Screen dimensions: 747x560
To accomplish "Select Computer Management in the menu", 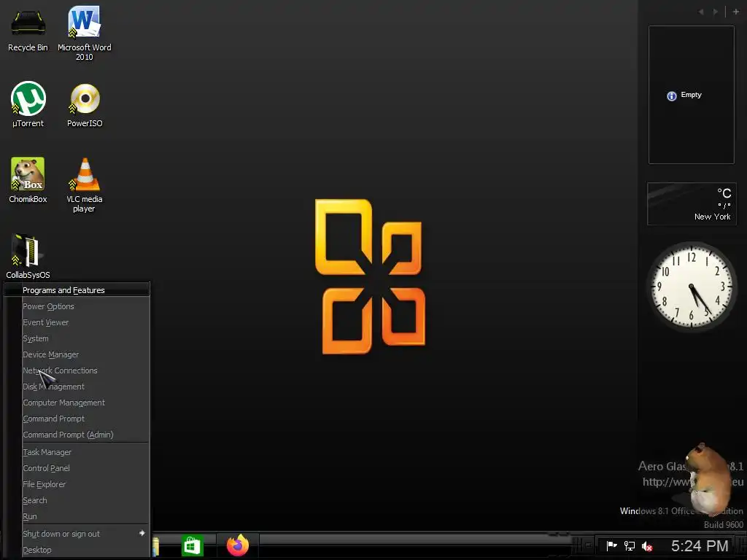I will tap(77, 402).
